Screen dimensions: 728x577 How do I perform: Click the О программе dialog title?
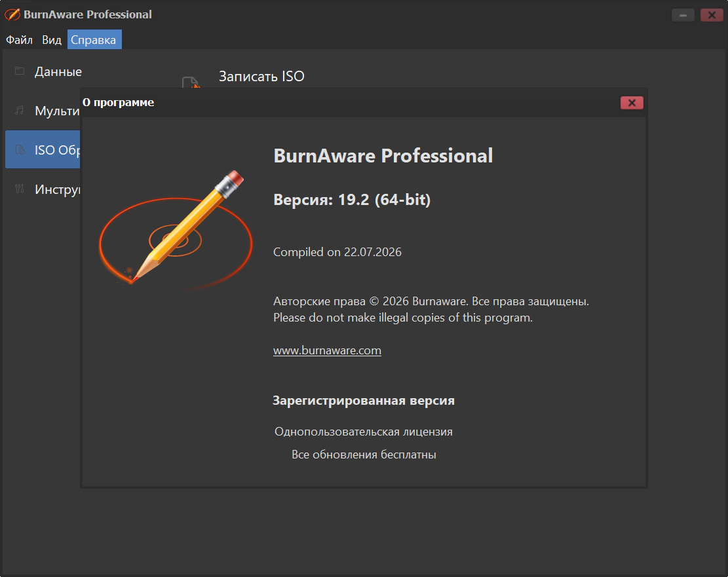(119, 102)
